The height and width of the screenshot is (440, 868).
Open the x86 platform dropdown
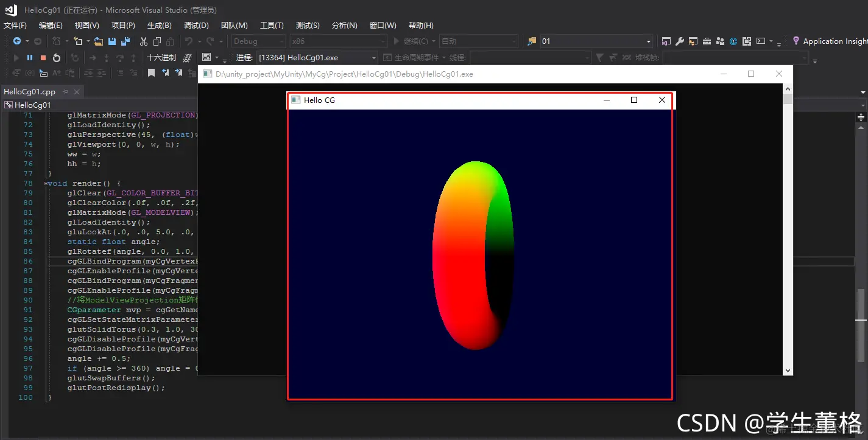tap(338, 41)
